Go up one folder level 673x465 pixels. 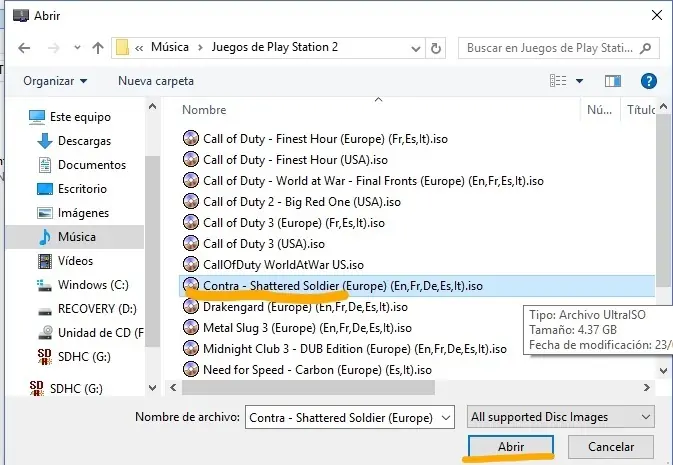click(x=98, y=48)
